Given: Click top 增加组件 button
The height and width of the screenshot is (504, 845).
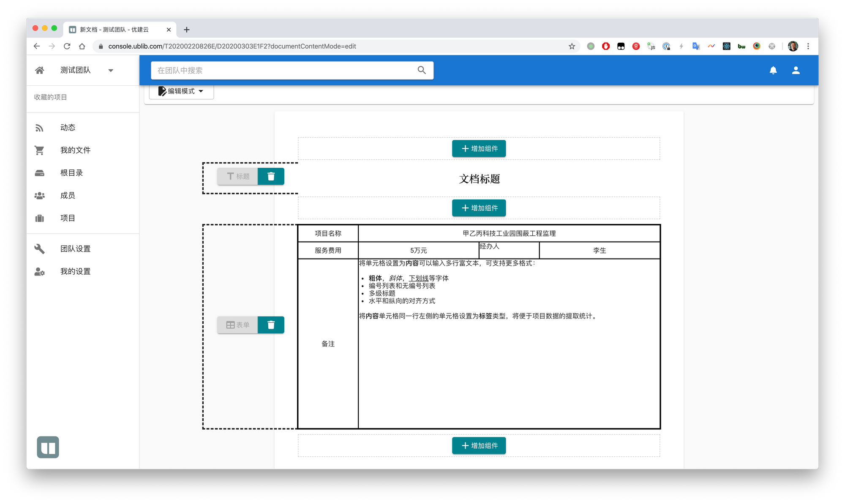Looking at the screenshot, I should [479, 149].
